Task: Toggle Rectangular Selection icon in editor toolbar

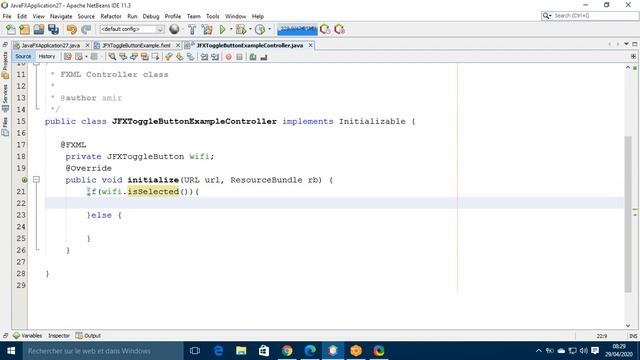Action: pyautogui.click(x=156, y=57)
